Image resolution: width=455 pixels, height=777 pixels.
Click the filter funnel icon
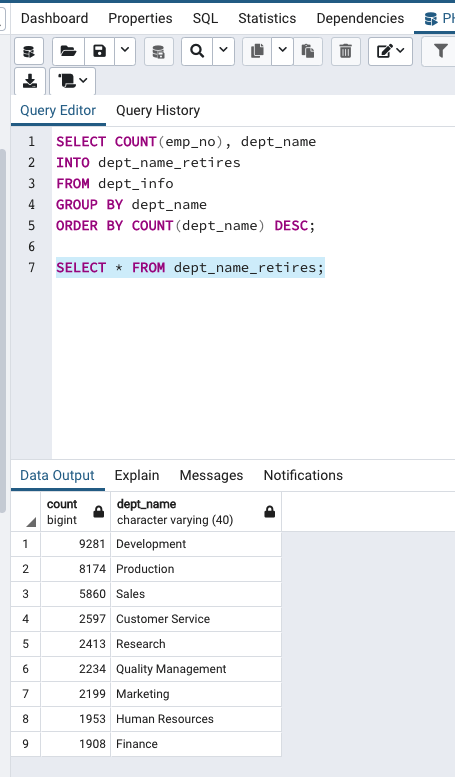pyautogui.click(x=441, y=51)
